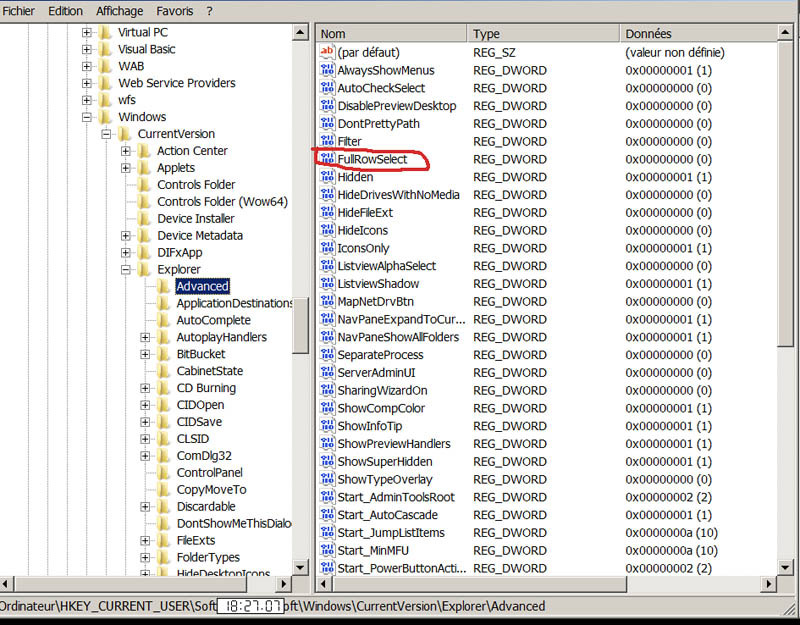The height and width of the screenshot is (625, 800).
Task: Expand the Device Metadata key
Action: click(x=126, y=235)
